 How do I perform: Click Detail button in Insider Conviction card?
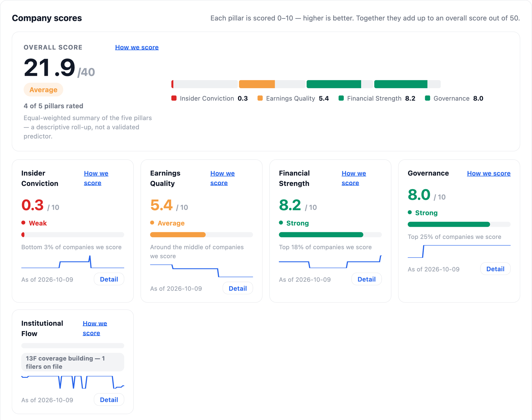tap(109, 279)
